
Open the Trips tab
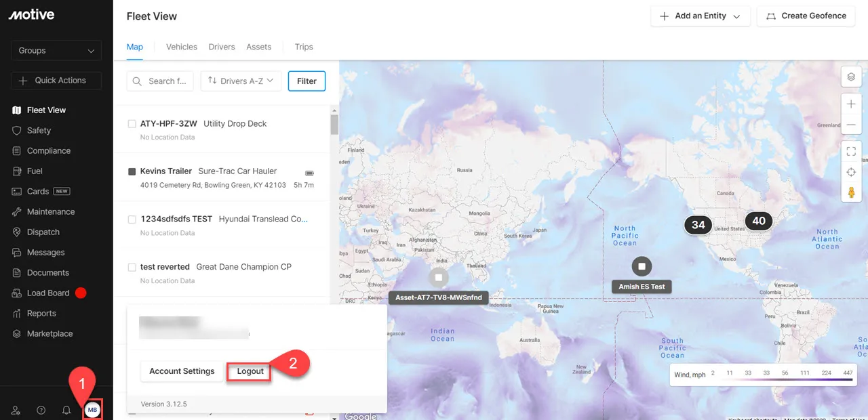point(303,47)
